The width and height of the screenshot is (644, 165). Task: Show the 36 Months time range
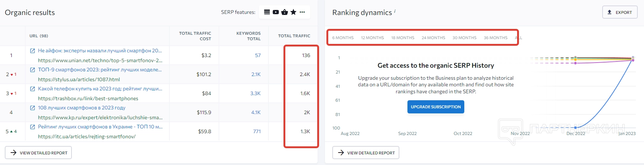[495, 38]
